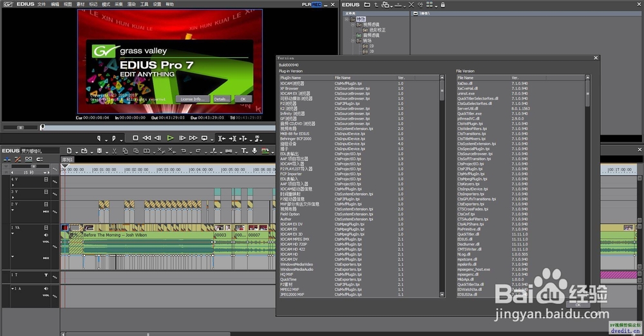Viewport: 644px width, 336px height.
Task: Click the Stop button in player
Action: [x=135, y=138]
